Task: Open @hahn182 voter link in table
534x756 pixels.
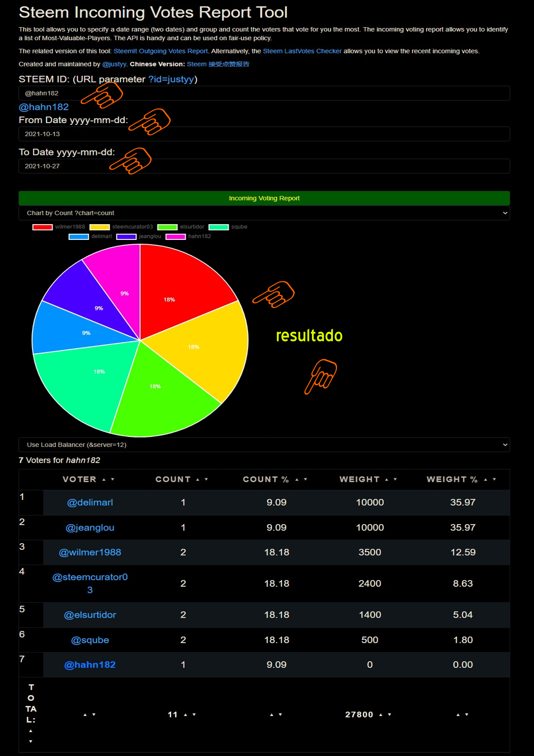Action: (90, 665)
